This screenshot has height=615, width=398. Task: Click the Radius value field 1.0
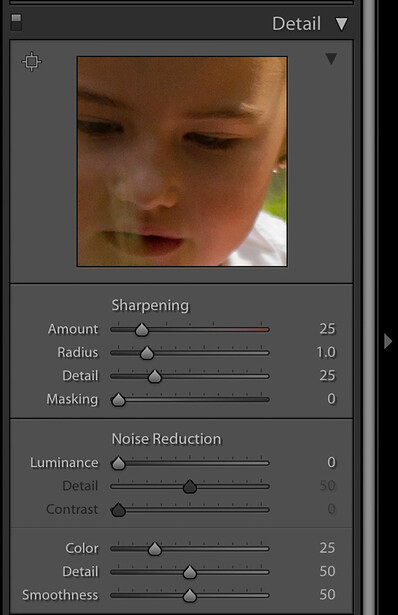coord(326,352)
